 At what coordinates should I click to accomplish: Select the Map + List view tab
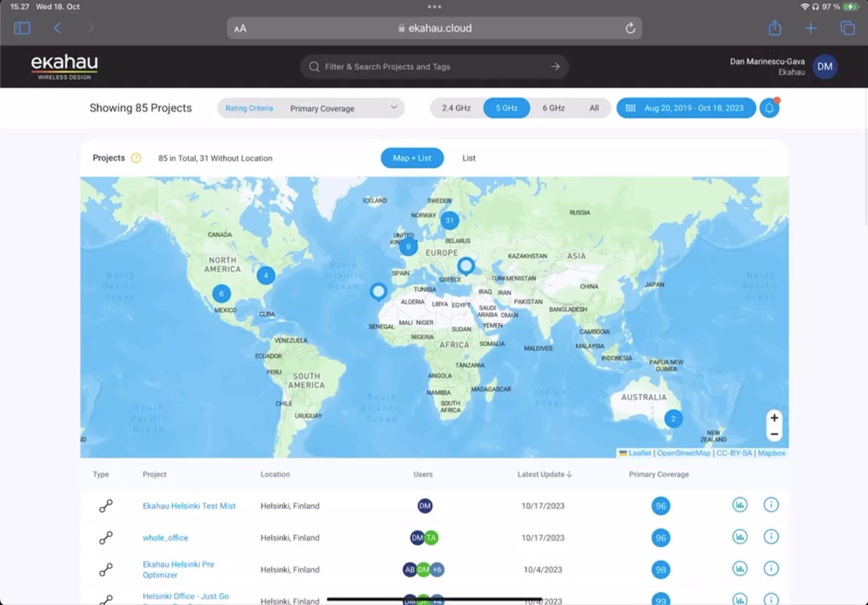(412, 158)
